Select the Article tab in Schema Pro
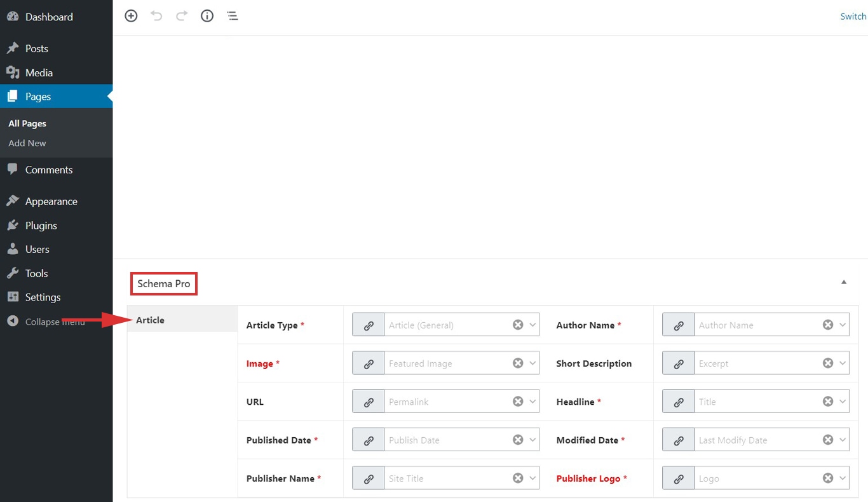Viewport: 868px width, 502px height. pos(150,320)
